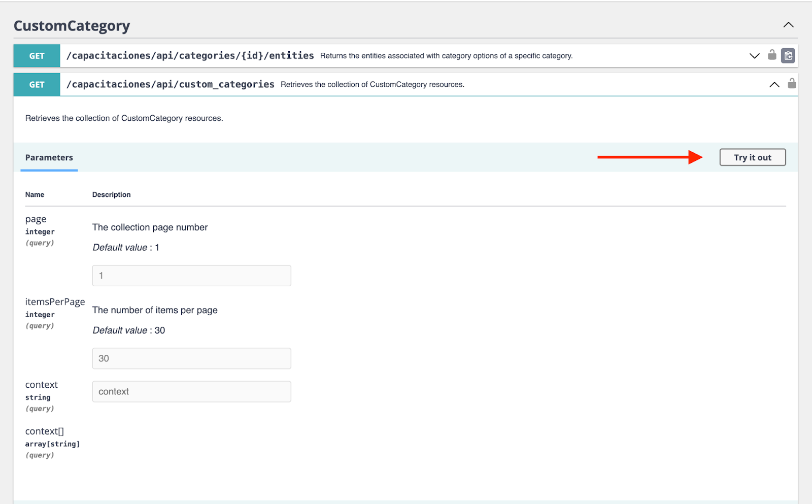
Task: Click the itemsPerPage input showing 30
Action: coord(191,358)
